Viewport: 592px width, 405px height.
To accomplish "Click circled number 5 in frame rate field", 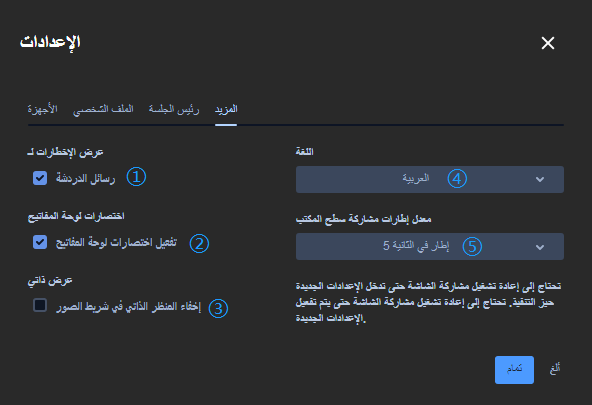I will 472,246.
